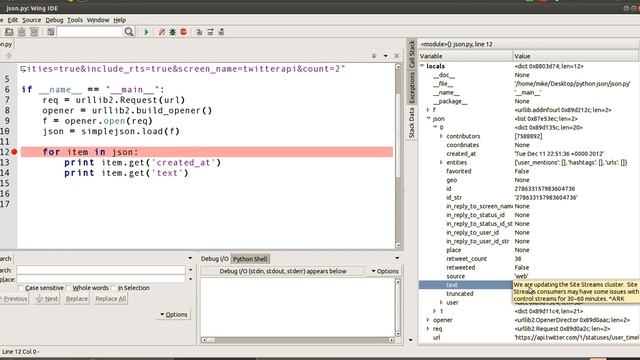
Task: Collapse the json variable node
Action: 429,118
